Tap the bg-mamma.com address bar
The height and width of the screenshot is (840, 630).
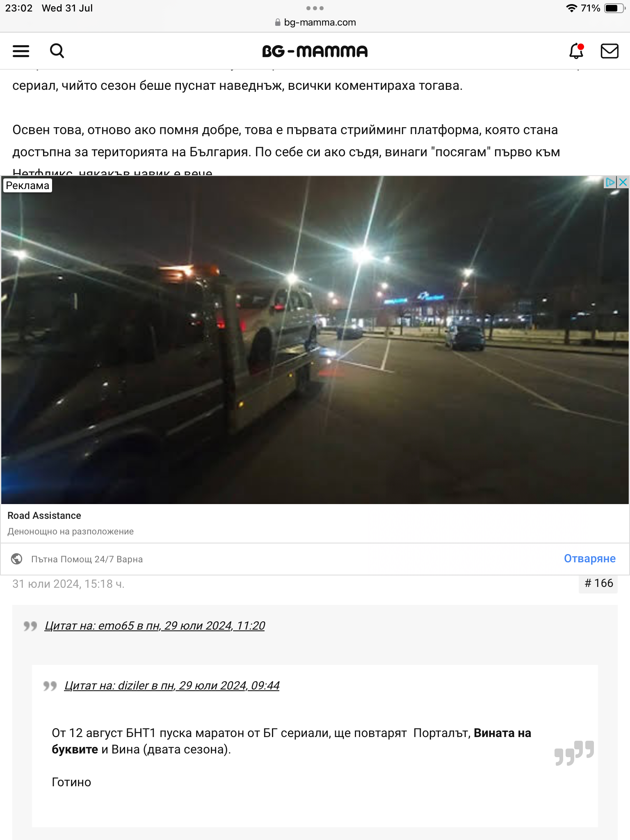(x=315, y=22)
